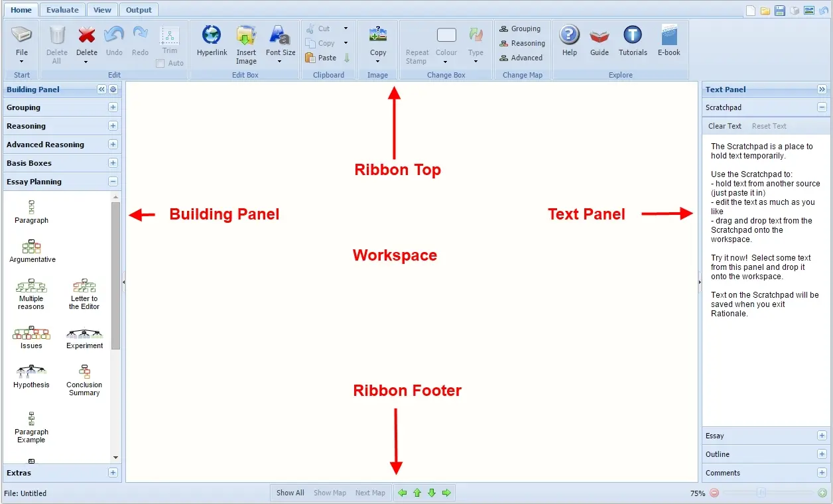
Task: Click the red Delete icon
Action: [x=87, y=35]
